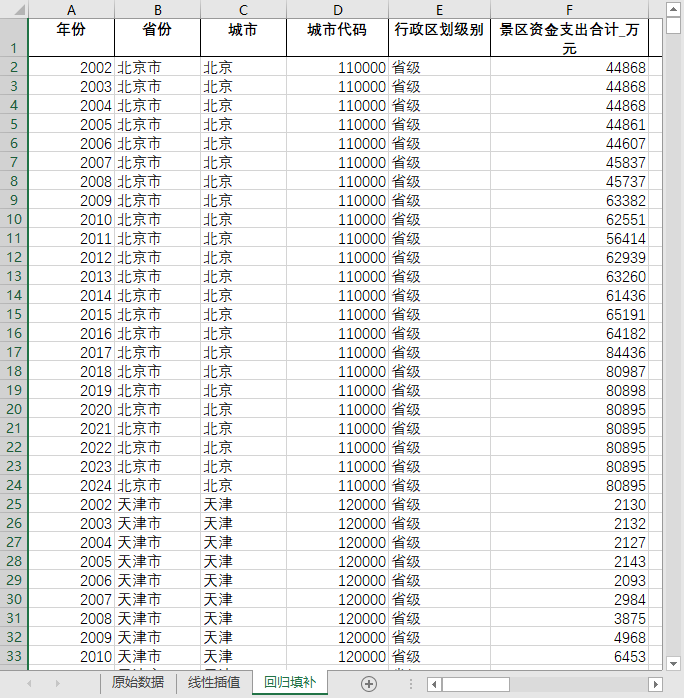The height and width of the screenshot is (698, 684).
Task: Click 北京 city cell in row 12
Action: point(243,257)
